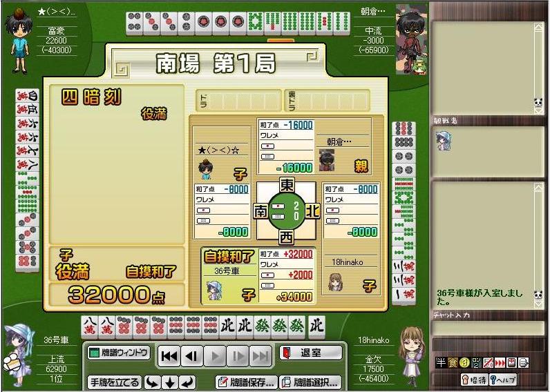
Task: Click the 中 tile icon
Action: pos(512,362)
